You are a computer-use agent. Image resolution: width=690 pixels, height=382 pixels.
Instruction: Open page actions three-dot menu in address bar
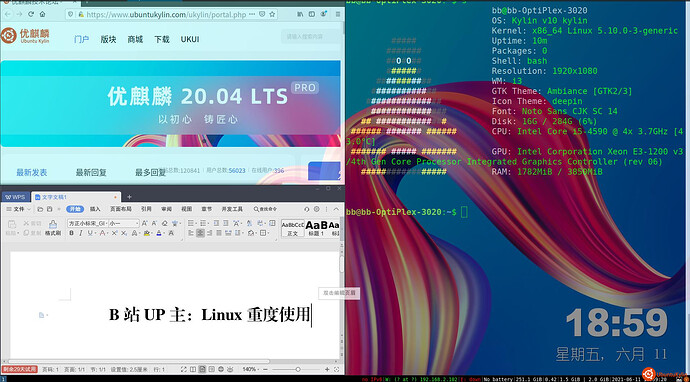(x=252, y=14)
